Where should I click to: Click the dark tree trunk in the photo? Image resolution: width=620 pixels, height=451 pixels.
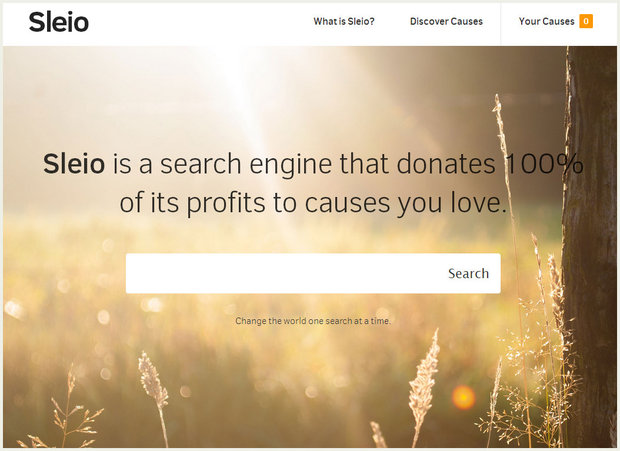(590, 245)
